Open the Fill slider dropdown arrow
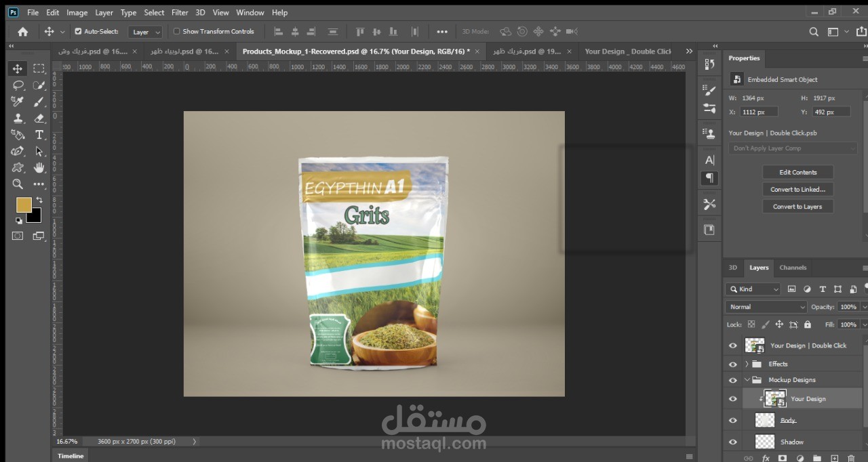This screenshot has width=868, height=462. (863, 324)
